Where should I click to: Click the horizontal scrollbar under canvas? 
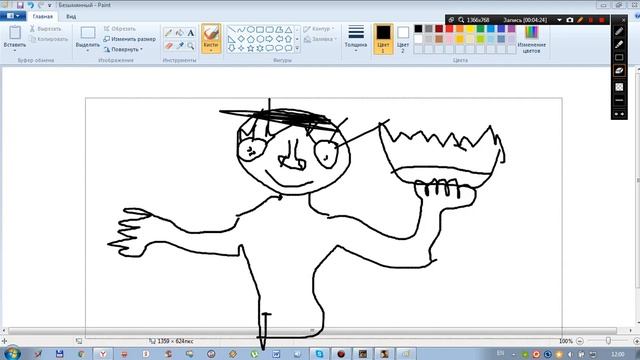312,330
